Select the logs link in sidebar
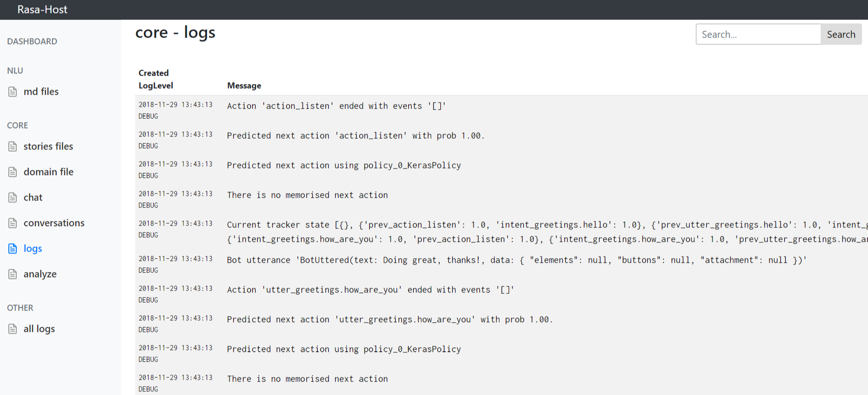This screenshot has width=868, height=395. point(33,248)
